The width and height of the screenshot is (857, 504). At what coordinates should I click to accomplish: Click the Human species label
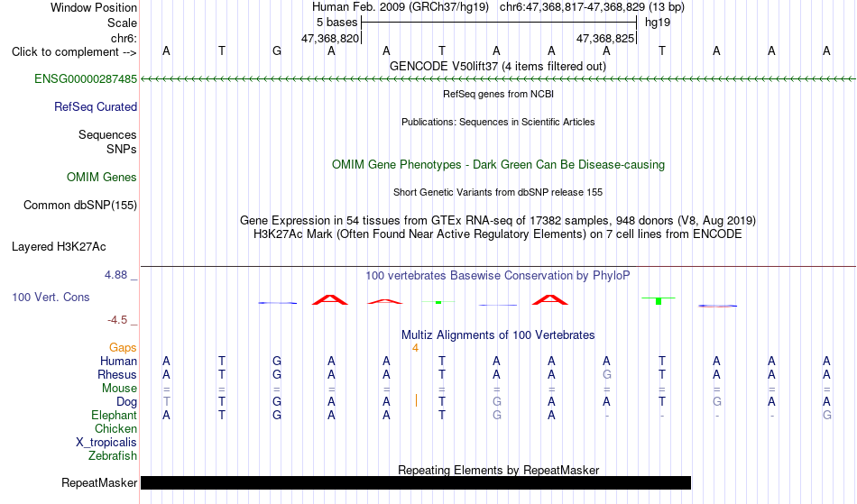pos(118,361)
